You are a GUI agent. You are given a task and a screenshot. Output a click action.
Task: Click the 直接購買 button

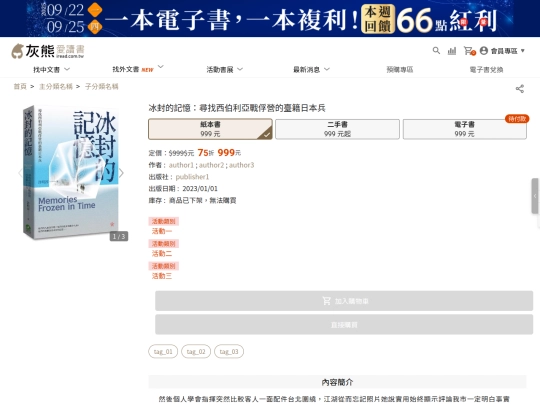tap(344, 324)
